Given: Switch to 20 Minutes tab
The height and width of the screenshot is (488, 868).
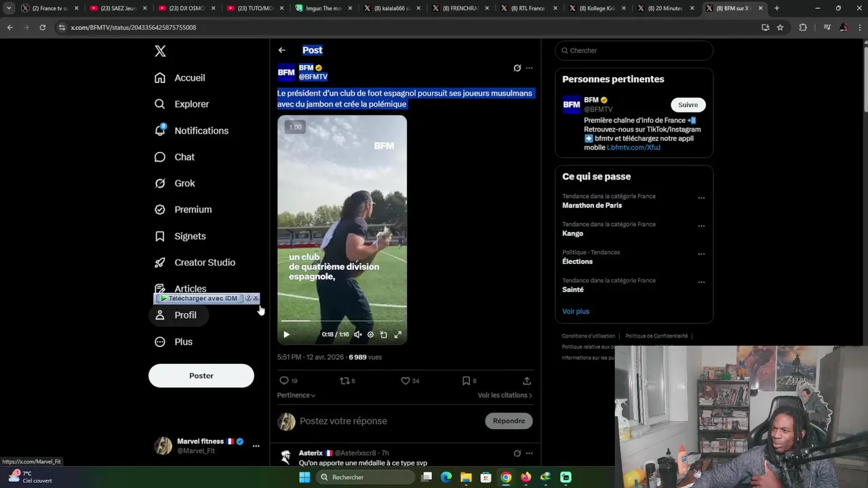Looking at the screenshot, I should point(665,8).
